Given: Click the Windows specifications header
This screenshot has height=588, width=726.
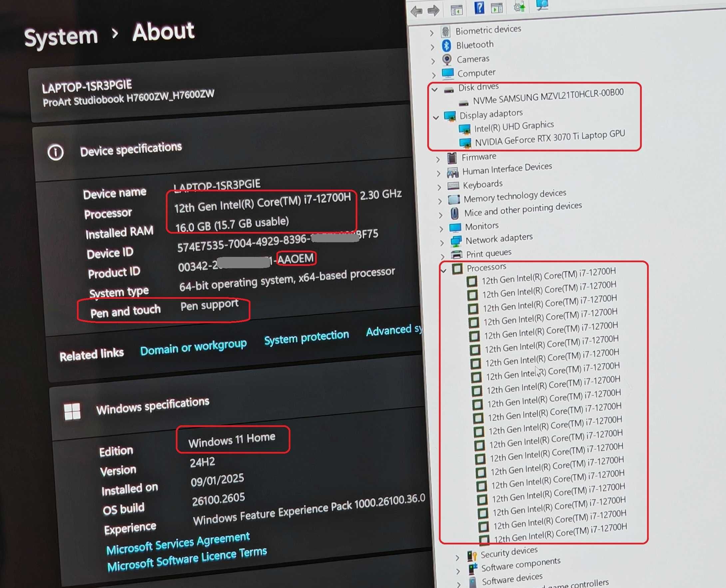Looking at the screenshot, I should click(153, 406).
